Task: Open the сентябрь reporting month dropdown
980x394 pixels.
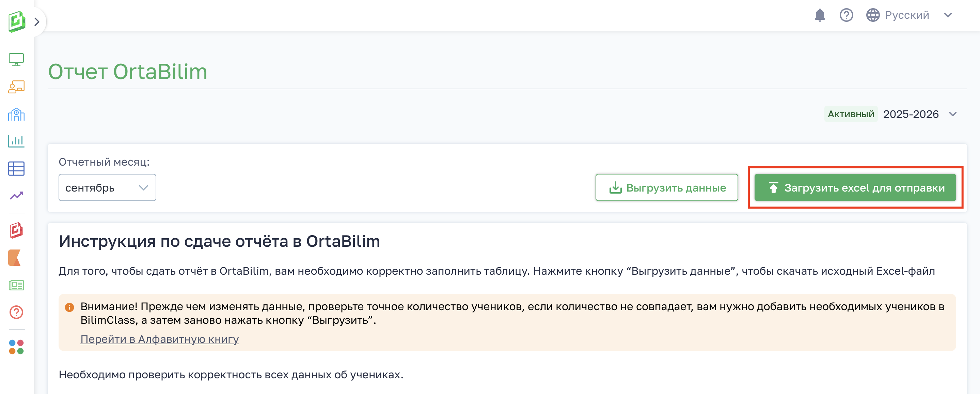Action: pyautogui.click(x=107, y=188)
